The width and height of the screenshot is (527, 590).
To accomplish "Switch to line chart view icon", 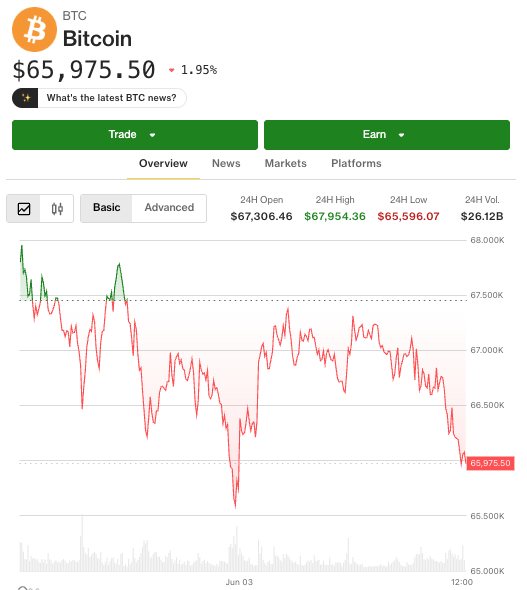I will click(24, 208).
